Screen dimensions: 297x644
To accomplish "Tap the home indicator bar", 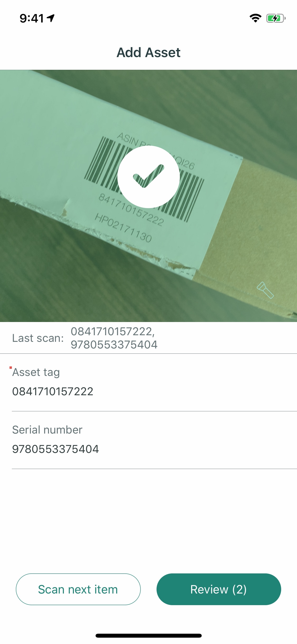I will tap(149, 636).
